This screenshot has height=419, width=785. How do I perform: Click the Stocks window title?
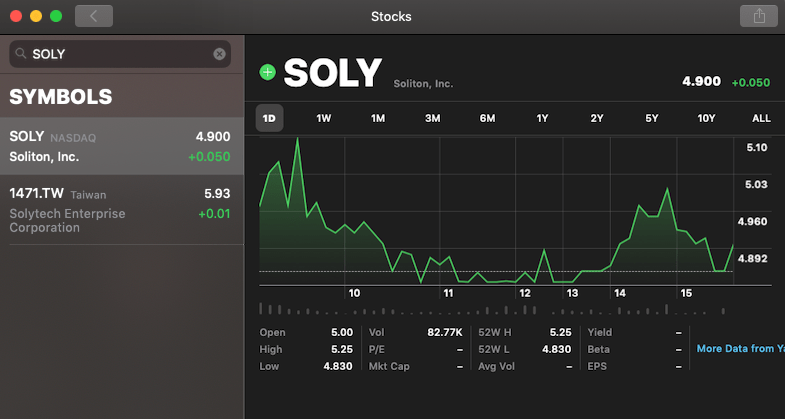pos(391,17)
